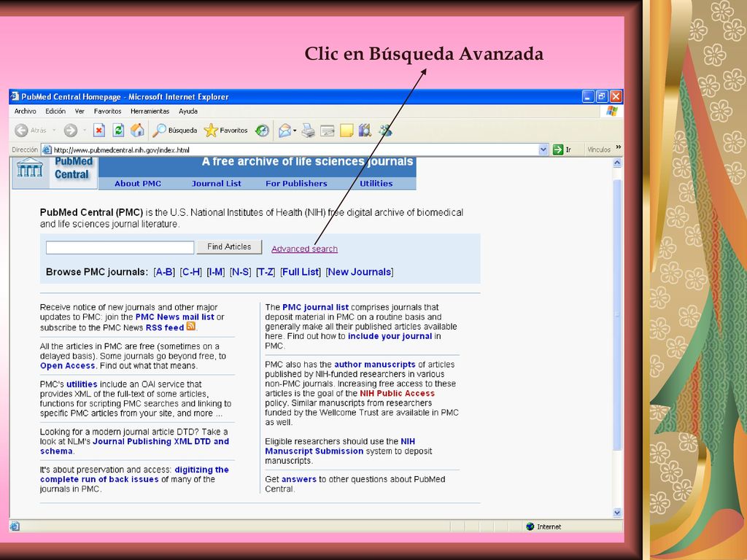Click the scrollbar up arrow
The image size is (747, 560).
pos(617,163)
